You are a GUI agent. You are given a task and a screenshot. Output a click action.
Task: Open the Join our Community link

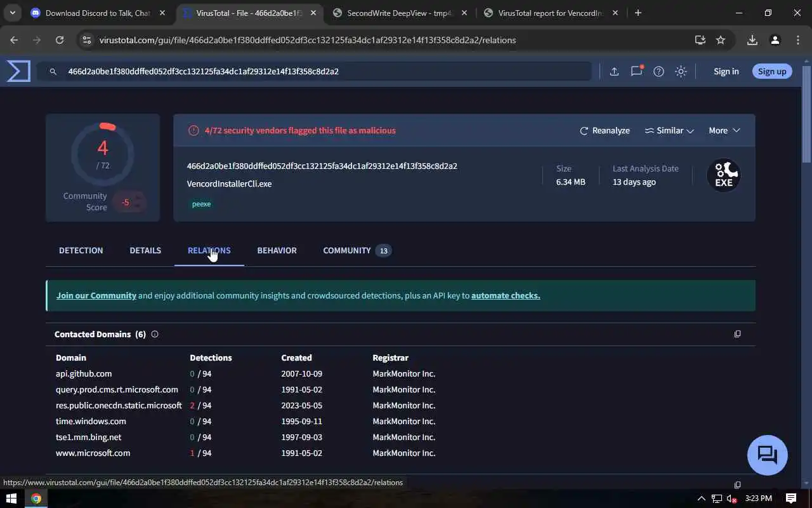[x=96, y=295]
